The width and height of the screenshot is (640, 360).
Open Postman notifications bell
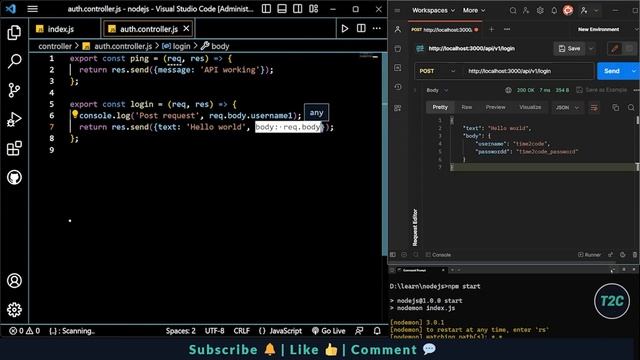tap(554, 11)
